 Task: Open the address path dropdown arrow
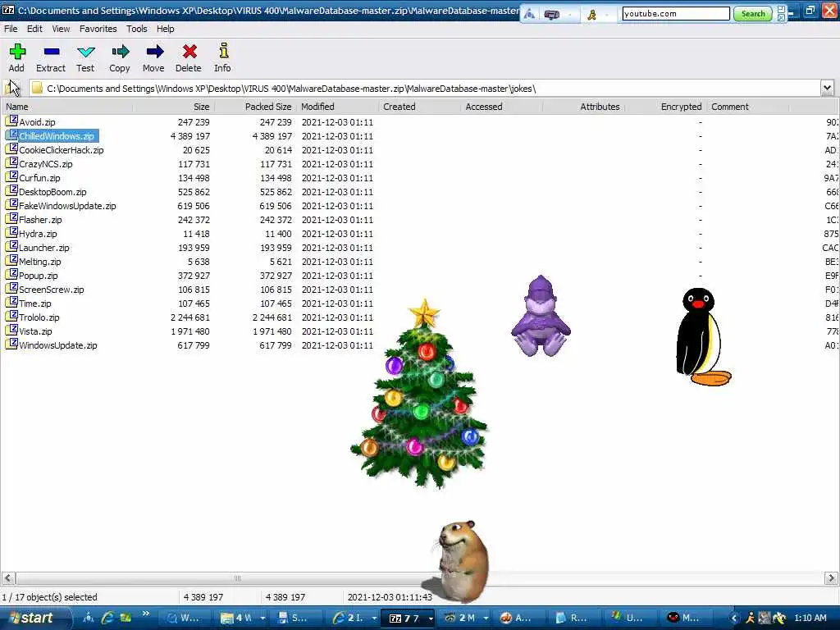[827, 88]
